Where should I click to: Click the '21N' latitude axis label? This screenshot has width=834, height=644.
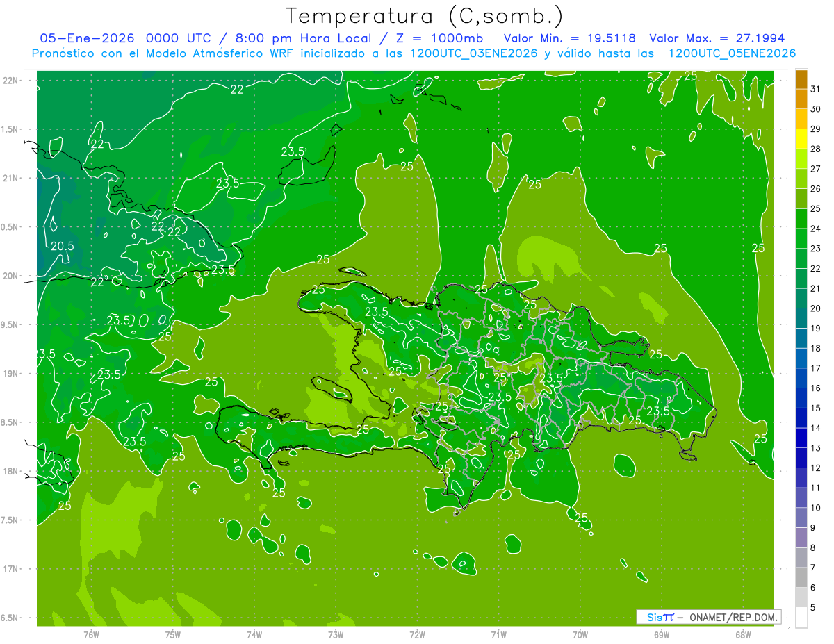pos(12,179)
